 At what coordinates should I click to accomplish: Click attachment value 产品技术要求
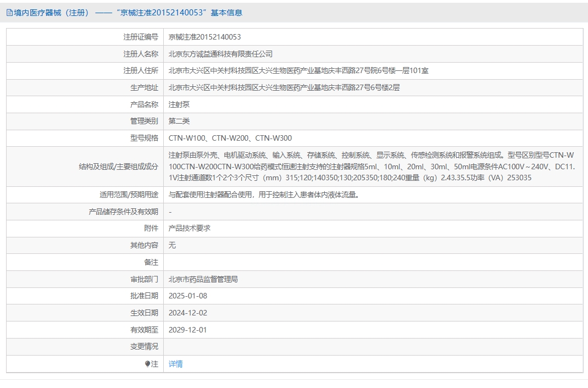tap(190, 228)
